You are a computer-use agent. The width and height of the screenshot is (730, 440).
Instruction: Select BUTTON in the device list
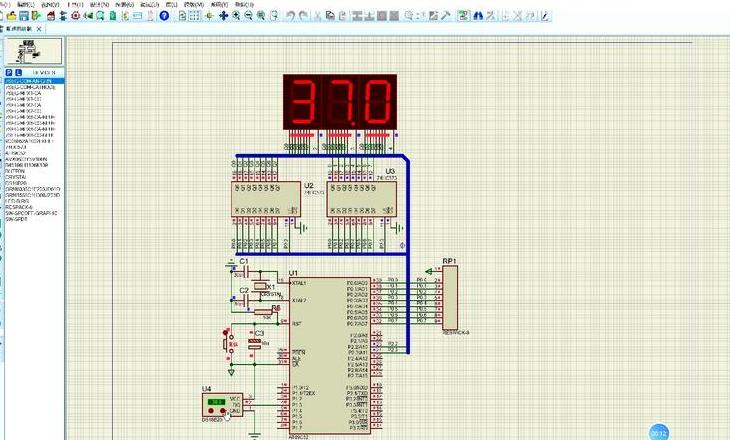[15, 171]
